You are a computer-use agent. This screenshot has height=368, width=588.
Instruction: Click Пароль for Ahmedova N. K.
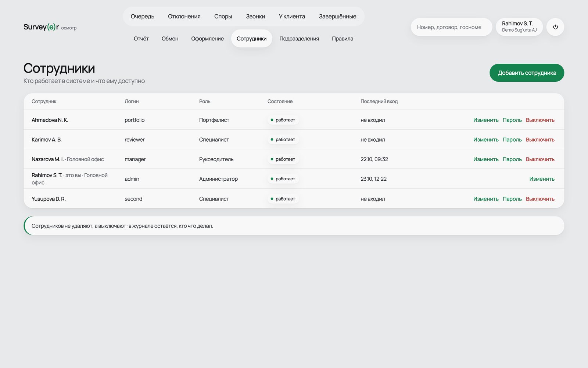pyautogui.click(x=512, y=120)
